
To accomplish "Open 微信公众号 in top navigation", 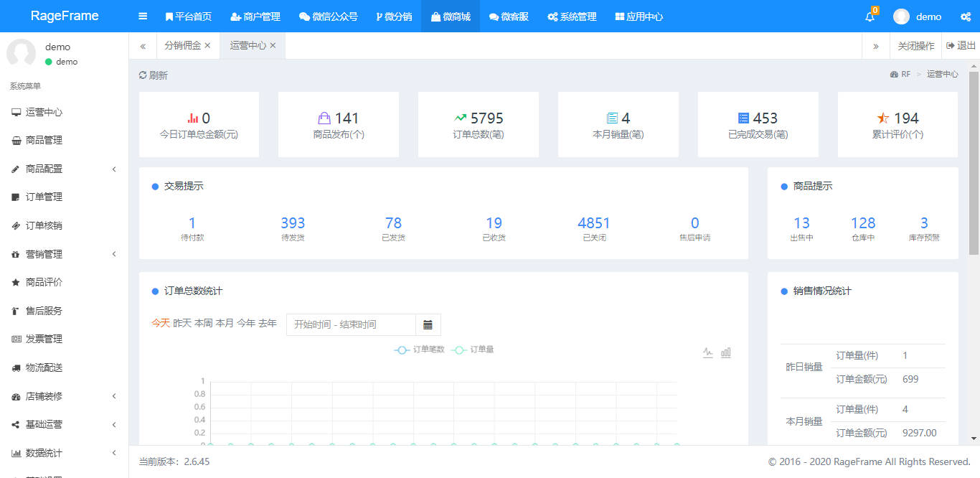I will coord(329,17).
